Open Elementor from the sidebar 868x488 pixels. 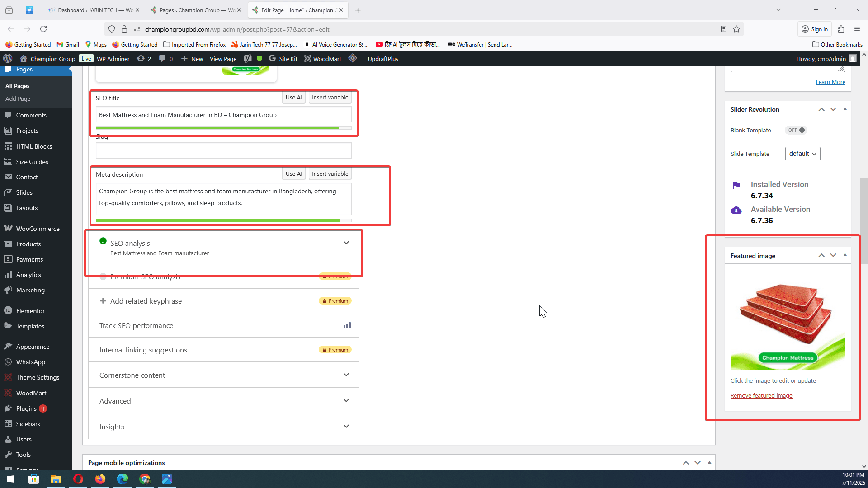30,311
